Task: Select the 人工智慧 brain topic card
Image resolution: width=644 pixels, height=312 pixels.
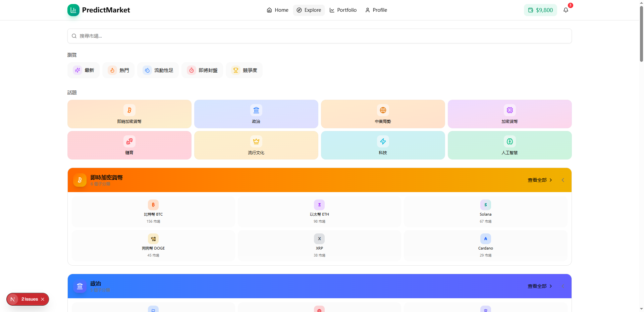Action: [x=509, y=145]
